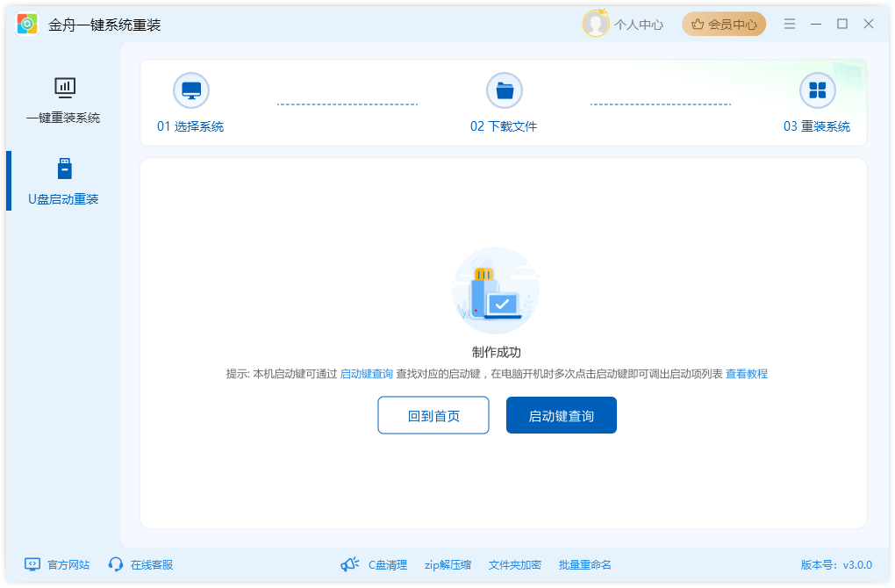Image resolution: width=895 pixels, height=588 pixels.
Task: Click the step 01 monitor icon
Action: [x=191, y=90]
